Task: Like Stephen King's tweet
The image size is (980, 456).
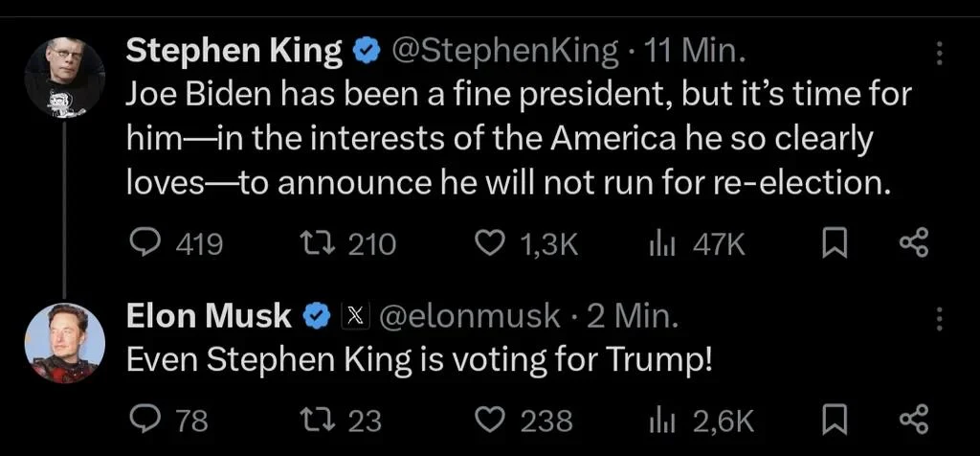Action: click(x=490, y=244)
